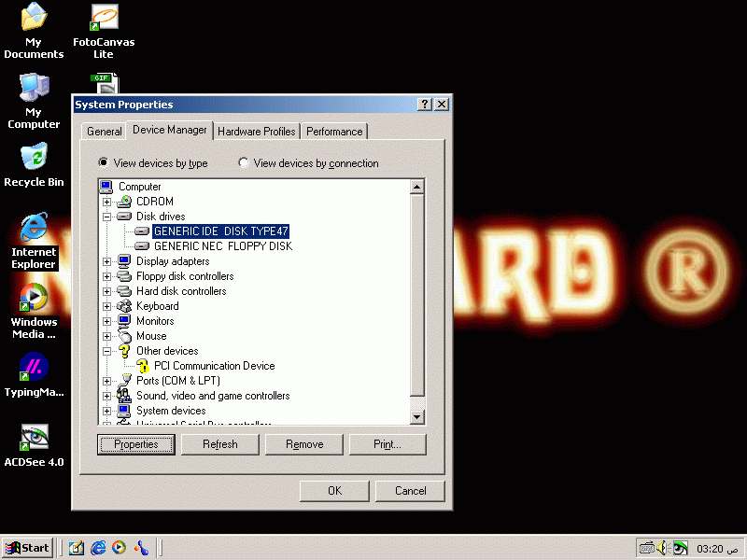The height and width of the screenshot is (560, 747).
Task: Collapse the Other devices node
Action: click(x=106, y=351)
